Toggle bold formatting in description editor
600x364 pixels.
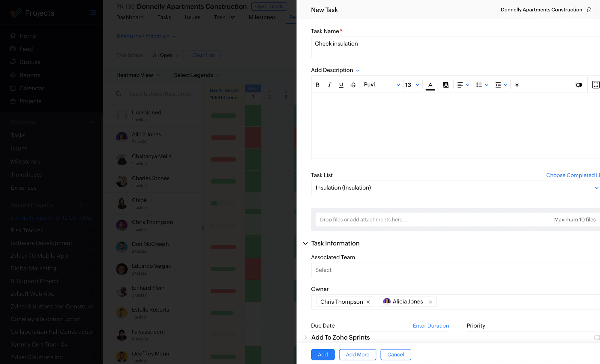(317, 85)
